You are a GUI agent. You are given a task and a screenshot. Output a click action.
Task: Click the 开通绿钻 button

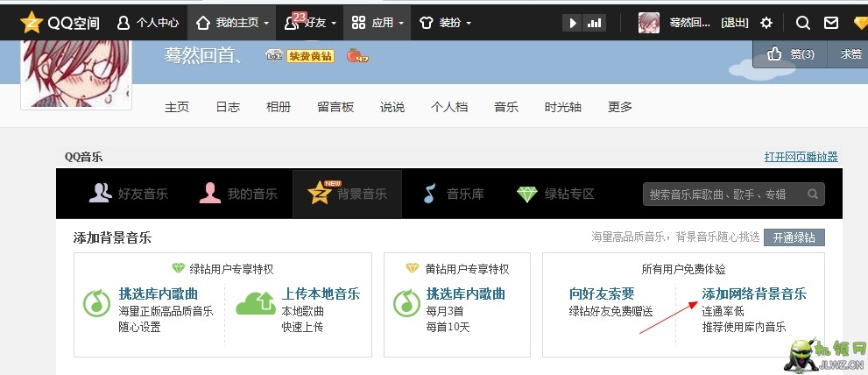[x=794, y=237]
